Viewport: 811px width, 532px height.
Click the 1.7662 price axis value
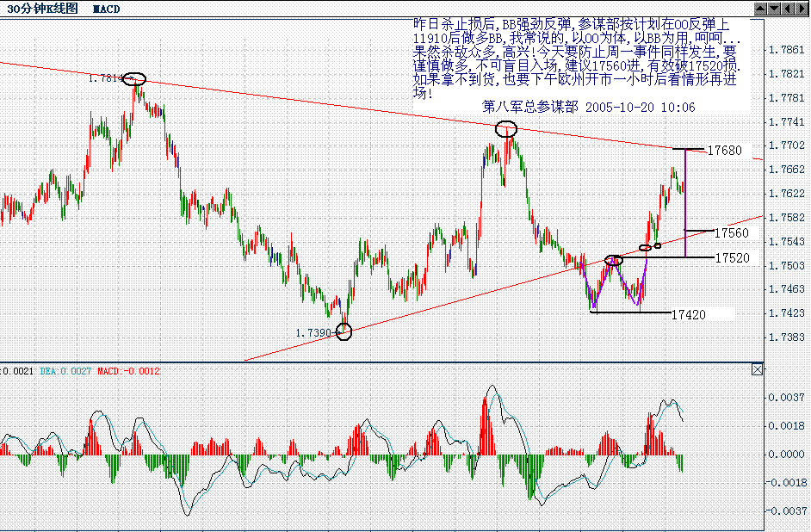pos(787,170)
